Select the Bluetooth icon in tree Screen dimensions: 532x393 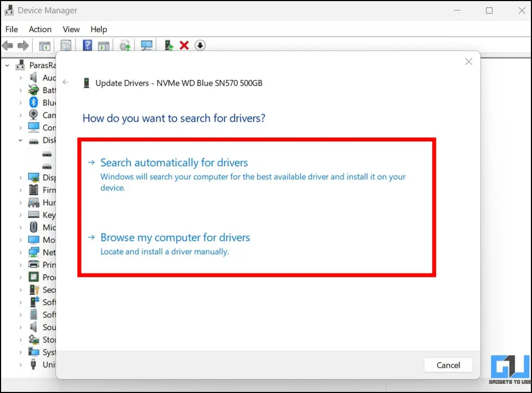pyautogui.click(x=33, y=102)
